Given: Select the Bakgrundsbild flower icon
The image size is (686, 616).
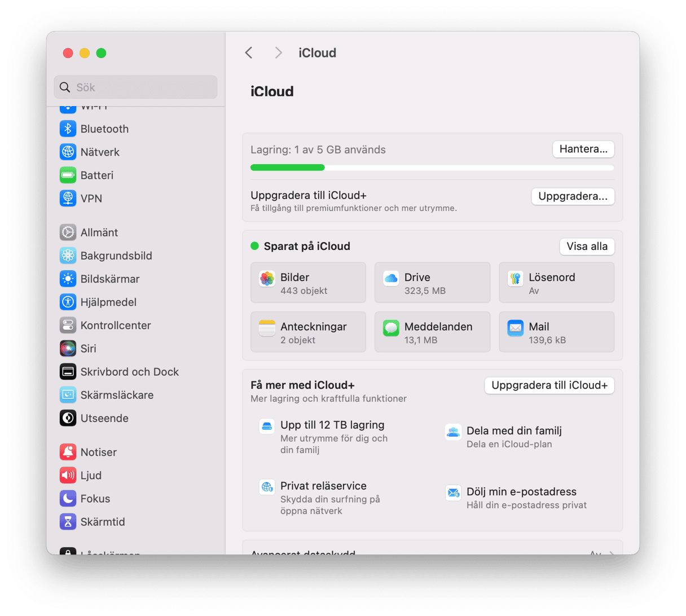Looking at the screenshot, I should coord(68,256).
